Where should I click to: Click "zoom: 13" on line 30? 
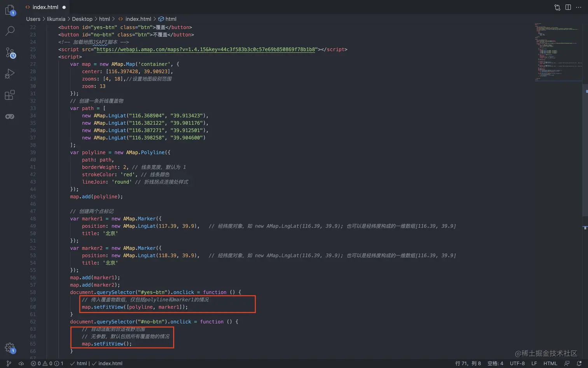[x=94, y=86]
